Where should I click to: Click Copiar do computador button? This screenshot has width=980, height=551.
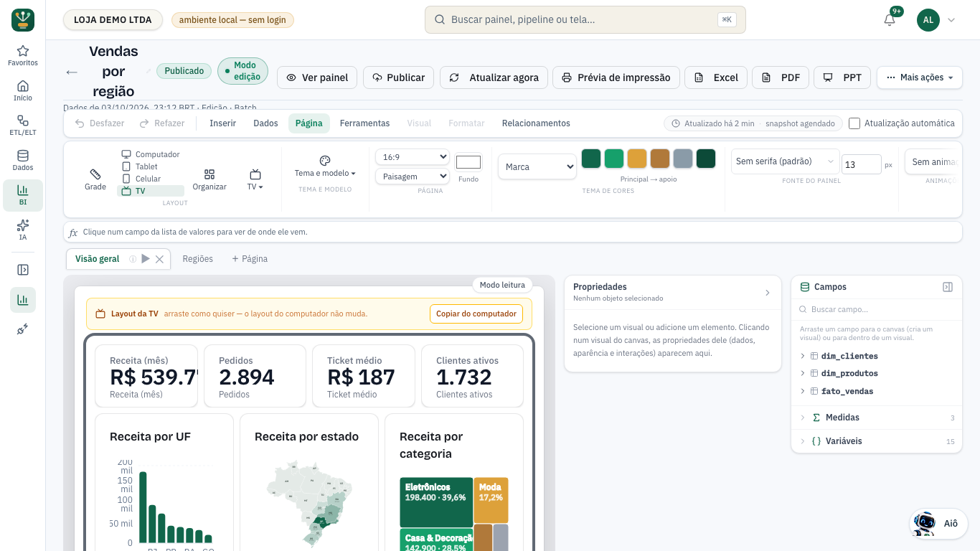476,314
